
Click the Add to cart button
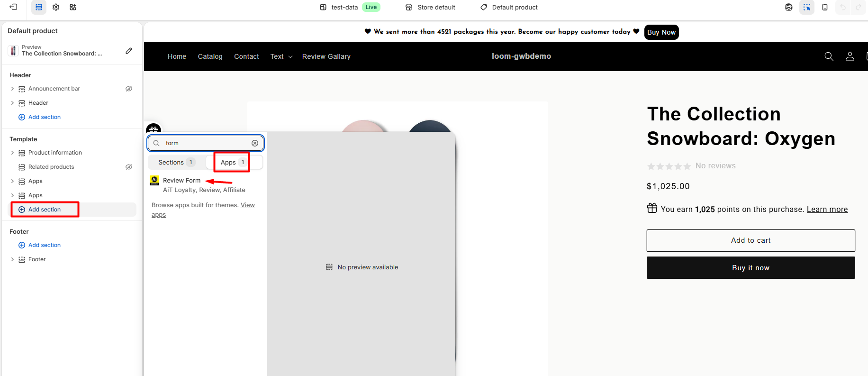pos(750,240)
